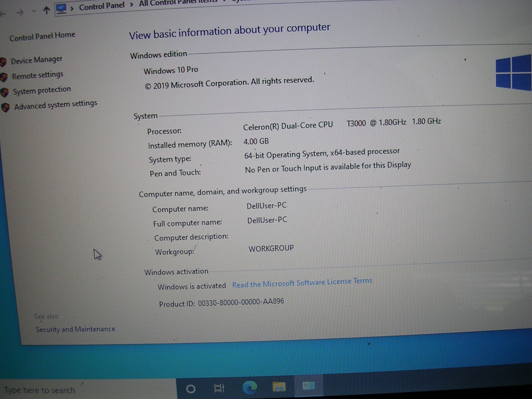Select the processor value Celeron(R) Dual-Core CPU

click(288, 126)
